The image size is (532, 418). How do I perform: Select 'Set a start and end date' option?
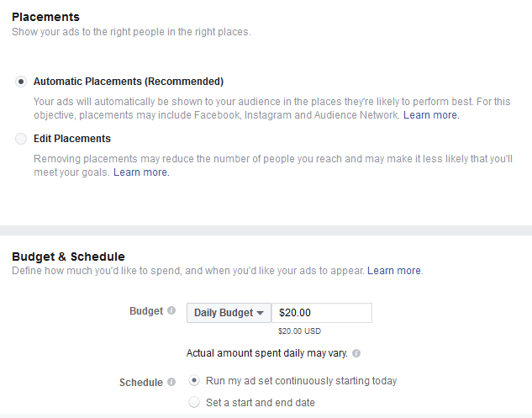point(194,402)
